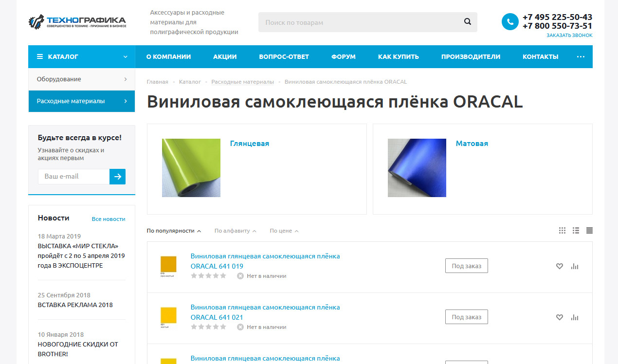Screen dimensions: 618x364
Task: Add ORACAL 641 021 to favorites
Action: pyautogui.click(x=560, y=317)
